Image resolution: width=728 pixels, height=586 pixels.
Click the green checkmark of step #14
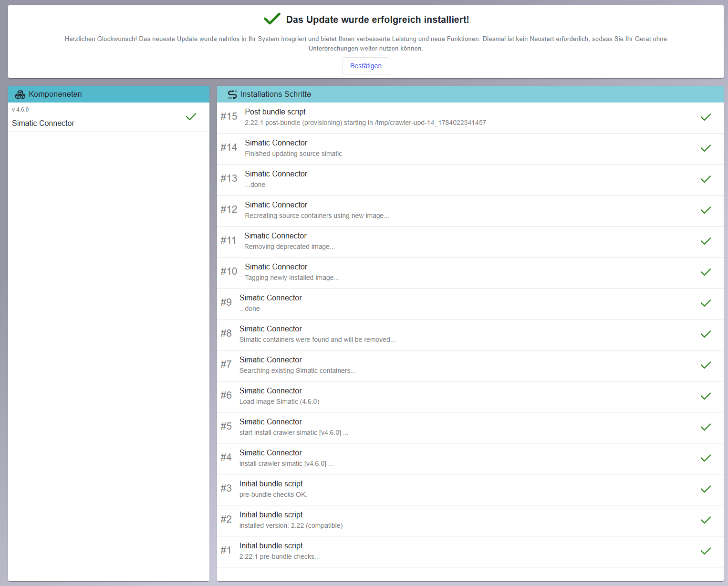[x=706, y=148]
